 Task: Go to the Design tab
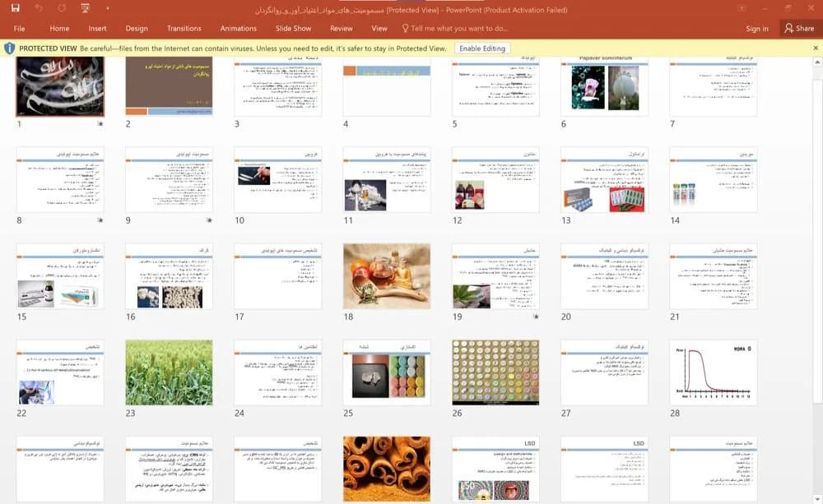click(x=137, y=28)
